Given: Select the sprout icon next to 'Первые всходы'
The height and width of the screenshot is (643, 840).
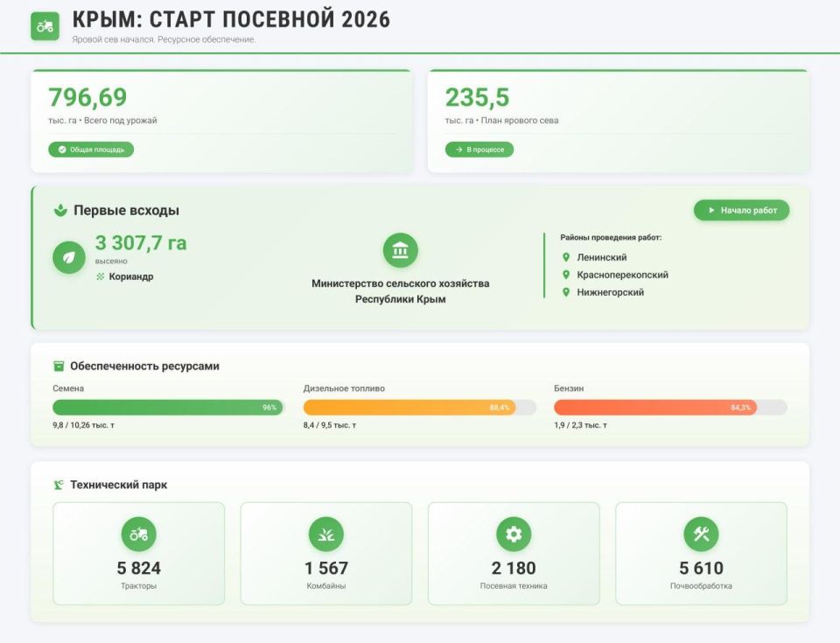Looking at the screenshot, I should [x=59, y=210].
